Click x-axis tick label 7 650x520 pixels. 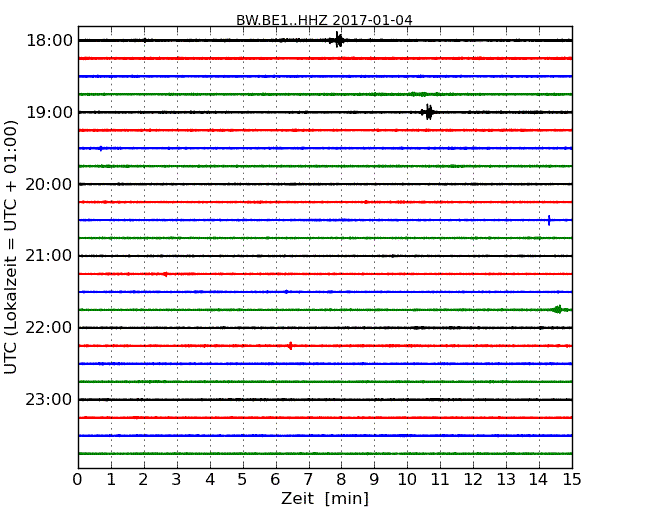point(308,479)
